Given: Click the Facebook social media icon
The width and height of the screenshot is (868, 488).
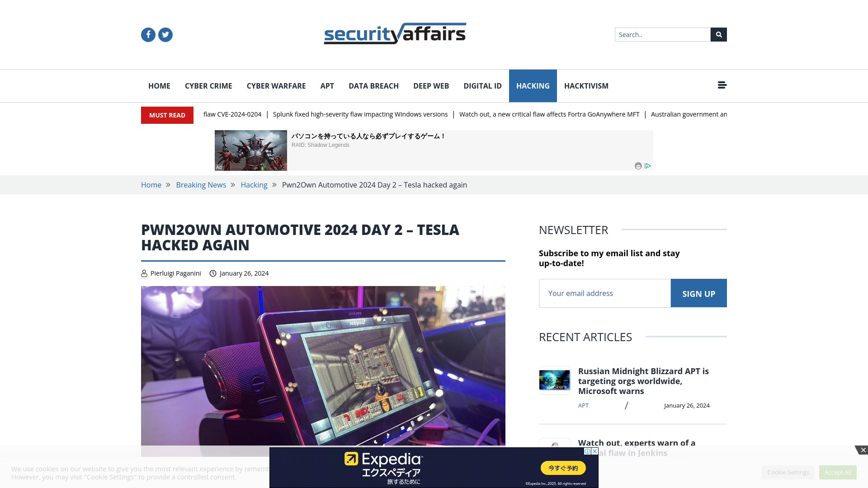Looking at the screenshot, I should [x=147, y=34].
